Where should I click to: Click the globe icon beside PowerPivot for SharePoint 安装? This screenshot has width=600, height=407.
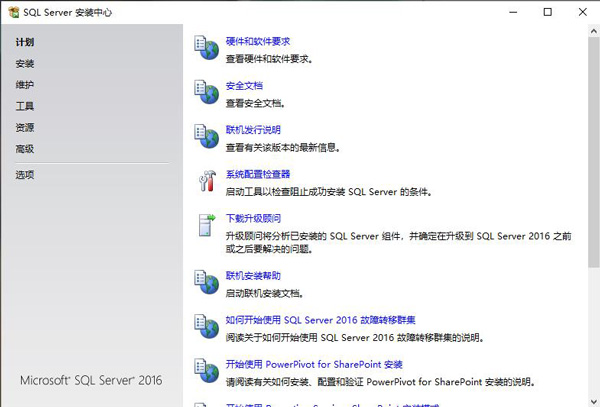point(206,370)
